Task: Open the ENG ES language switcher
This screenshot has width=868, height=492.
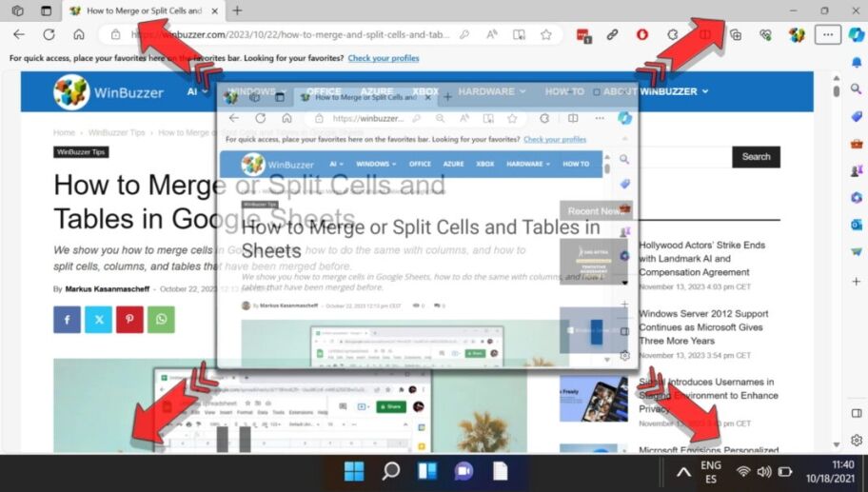Action: (711, 472)
